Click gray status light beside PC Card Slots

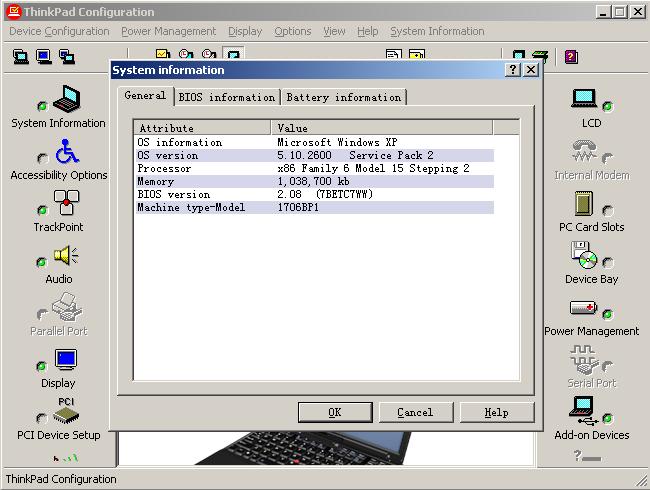click(608, 211)
